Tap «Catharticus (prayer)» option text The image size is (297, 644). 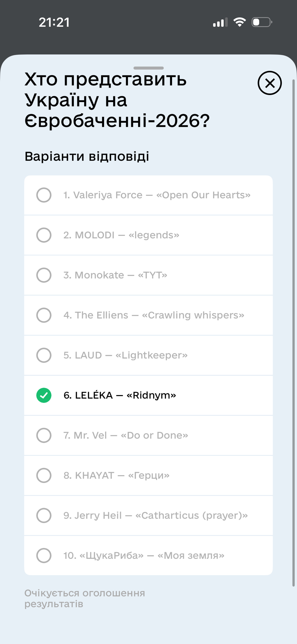pyautogui.click(x=191, y=516)
